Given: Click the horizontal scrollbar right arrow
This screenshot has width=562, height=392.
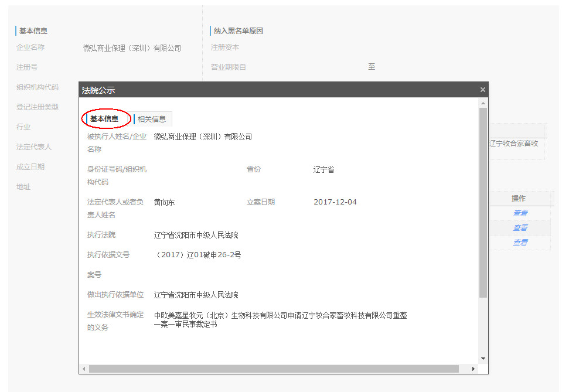Looking at the screenshot, I should click(x=474, y=369).
